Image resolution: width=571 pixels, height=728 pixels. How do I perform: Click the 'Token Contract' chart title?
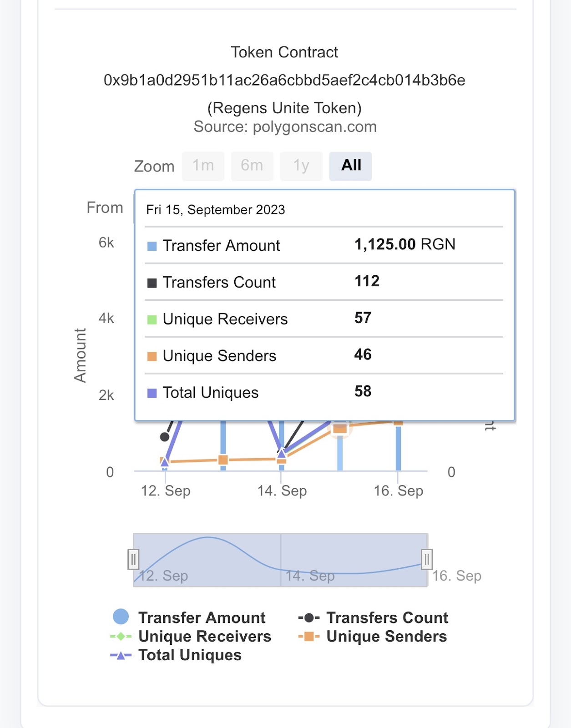pyautogui.click(x=284, y=52)
